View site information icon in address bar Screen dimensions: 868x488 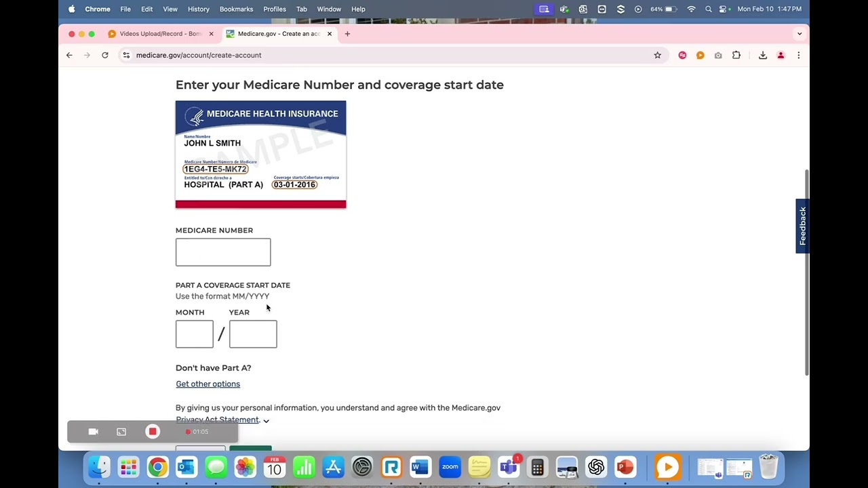[x=125, y=55]
